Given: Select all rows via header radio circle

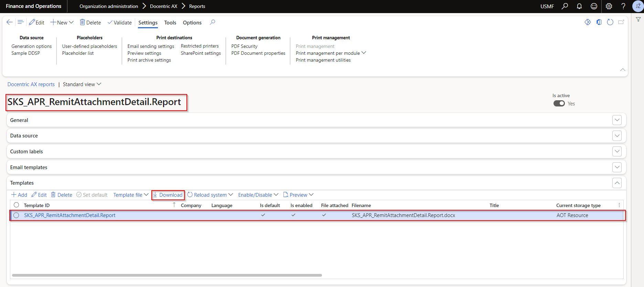Looking at the screenshot, I should coord(16,205).
